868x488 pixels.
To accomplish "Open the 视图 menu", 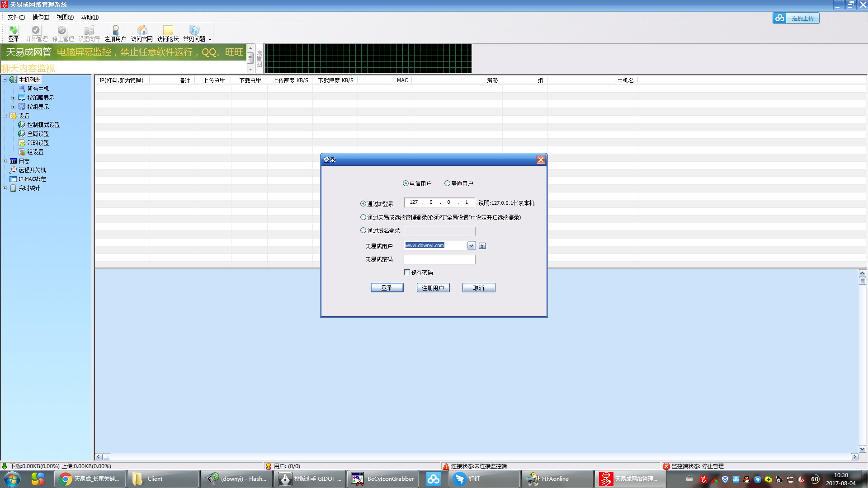I will [x=65, y=17].
